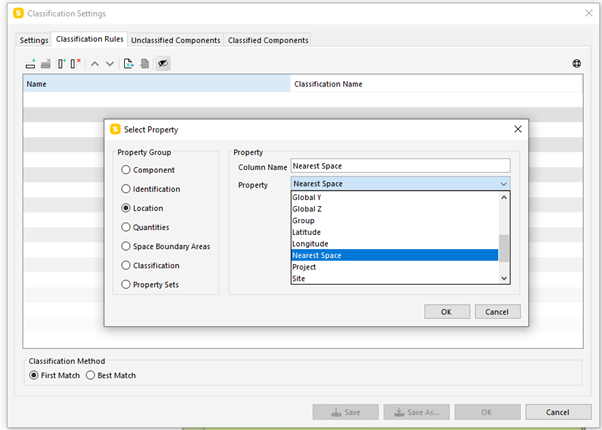Pick Global Z from the property list
The width and height of the screenshot is (602, 430).
tap(394, 209)
